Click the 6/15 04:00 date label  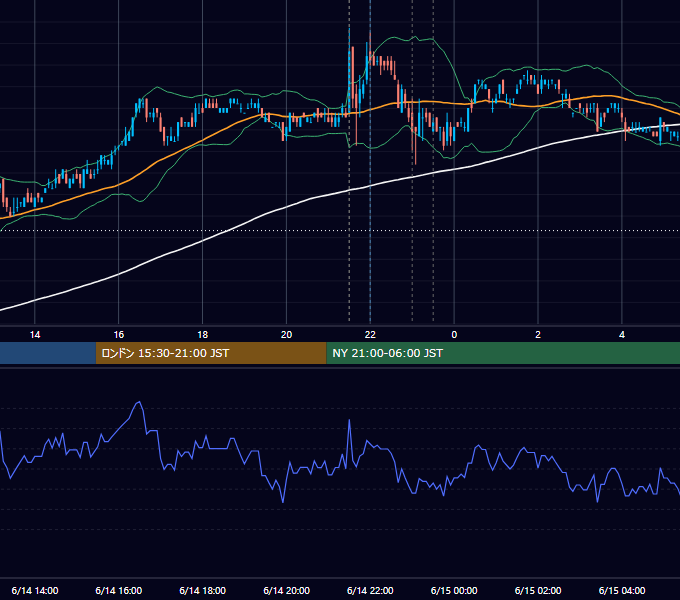pyautogui.click(x=622, y=590)
